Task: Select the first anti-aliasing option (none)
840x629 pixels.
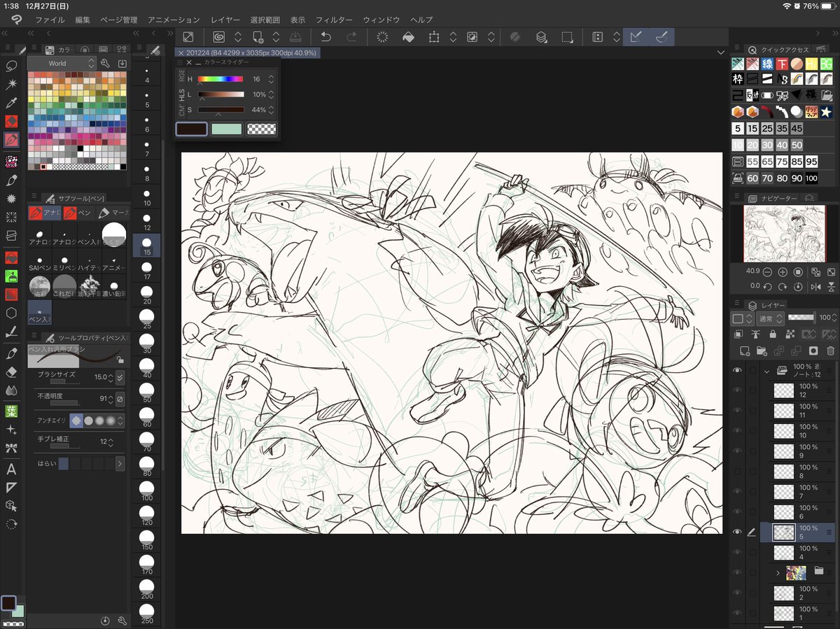Action: pyautogui.click(x=76, y=420)
